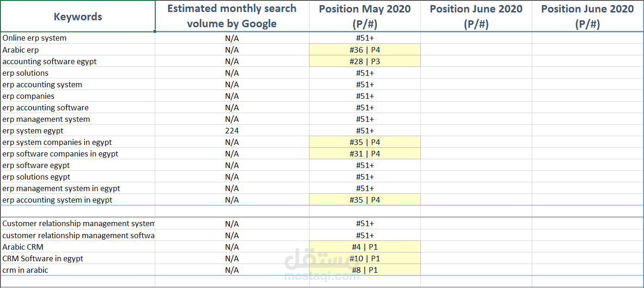This screenshot has width=644, height=288.
Task: Click the 'erp companies' keyword cell
Action: coord(78,96)
